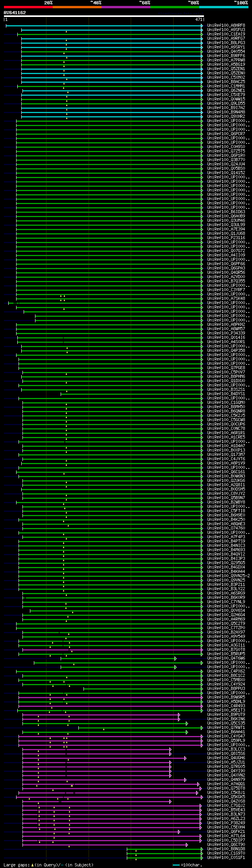Select the UniRef100_Q7RWT1 entry
Image resolution: width=252 pixels, height=868 pixels.
click(x=226, y=728)
